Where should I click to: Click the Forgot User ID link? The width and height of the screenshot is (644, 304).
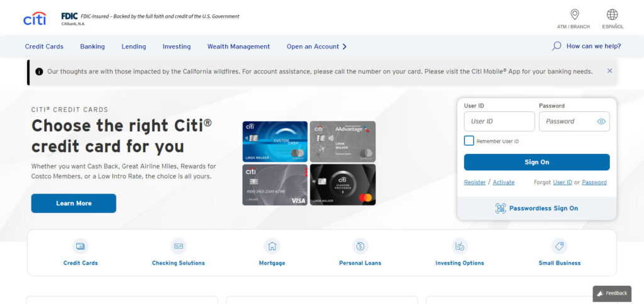click(x=562, y=183)
